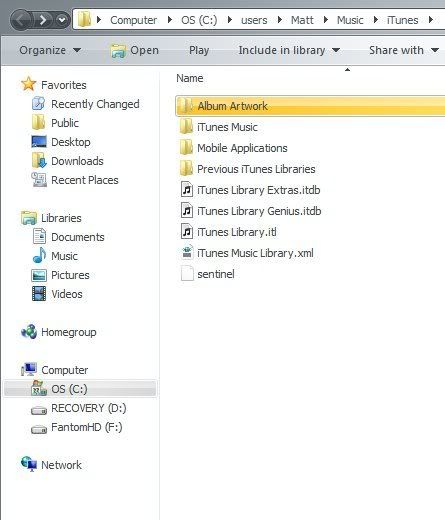Click the iTunes Music folder icon

pyautogui.click(x=186, y=127)
